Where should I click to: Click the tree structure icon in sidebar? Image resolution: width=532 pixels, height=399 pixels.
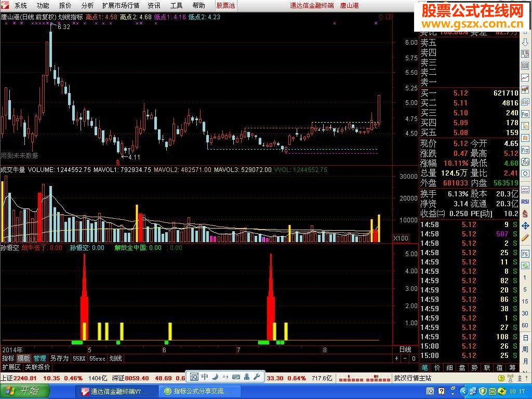525,126
